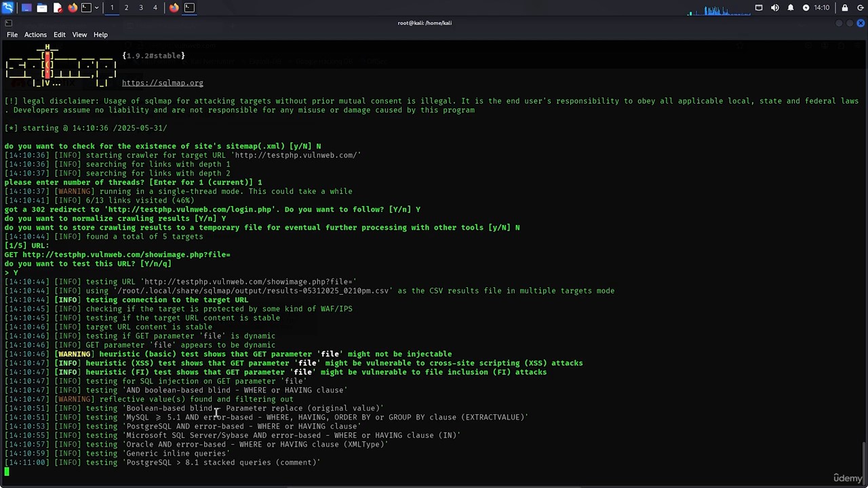
Task: Switch to workspace 1
Action: 112,7
